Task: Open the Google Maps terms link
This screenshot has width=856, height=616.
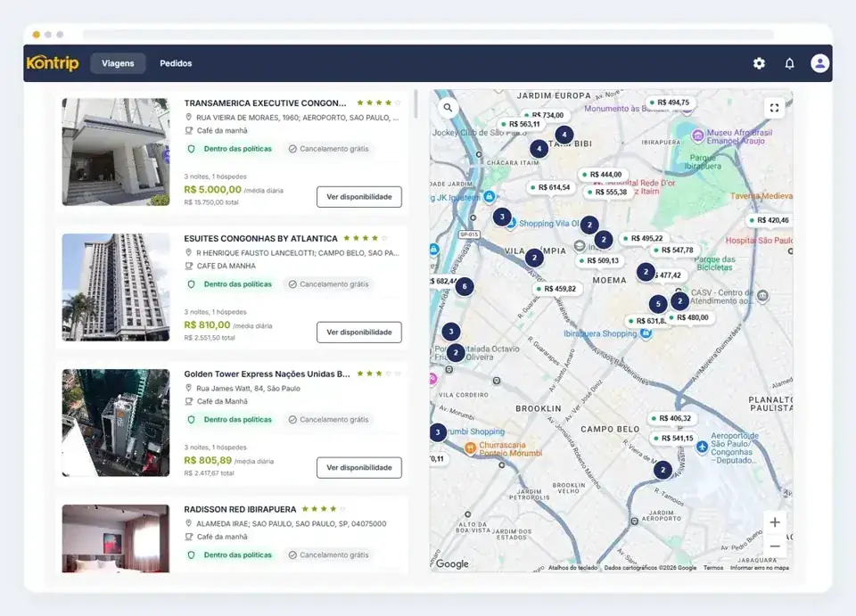Action: point(713,568)
